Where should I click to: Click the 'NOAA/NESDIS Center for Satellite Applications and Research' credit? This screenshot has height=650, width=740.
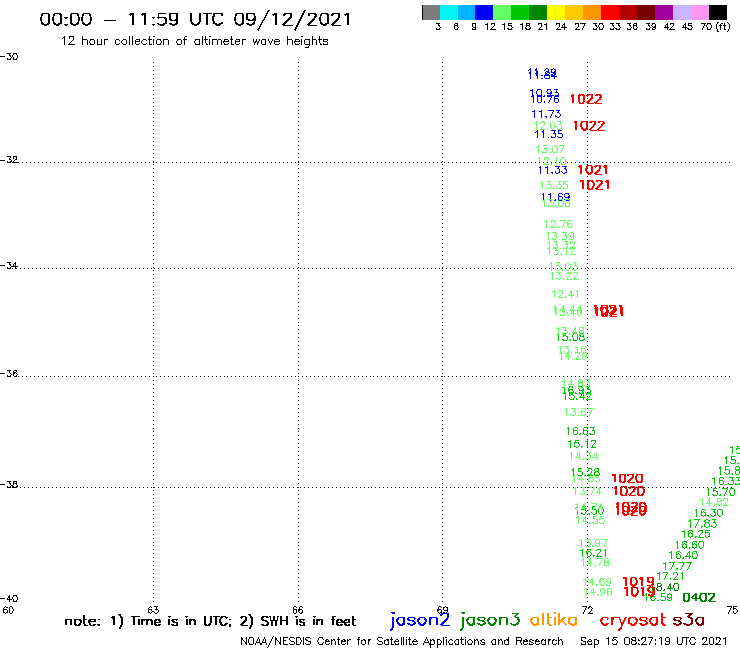402,642
